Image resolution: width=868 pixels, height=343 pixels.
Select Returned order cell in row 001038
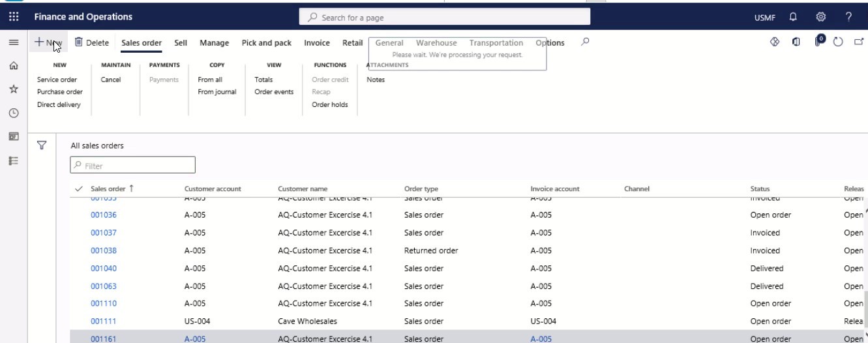pyautogui.click(x=431, y=250)
